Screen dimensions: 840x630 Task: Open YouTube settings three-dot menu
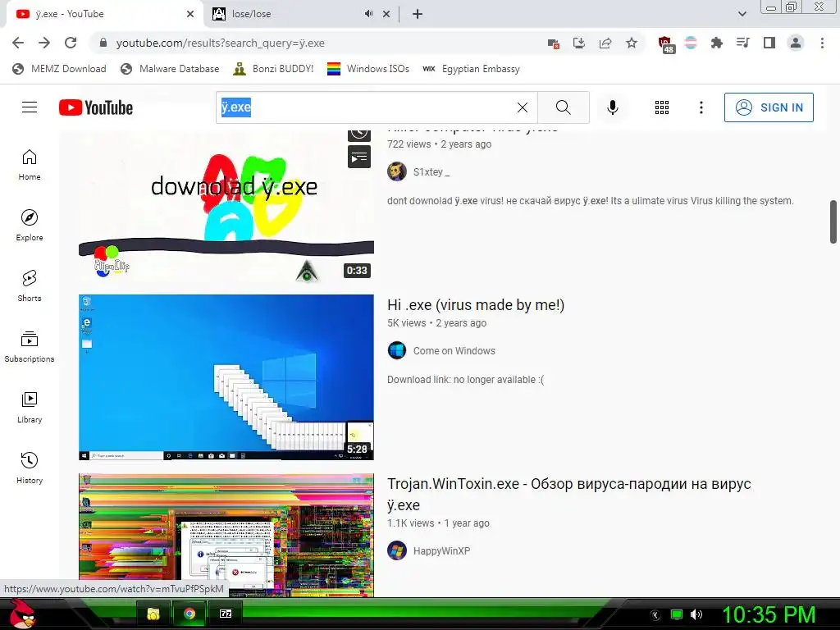tap(701, 107)
